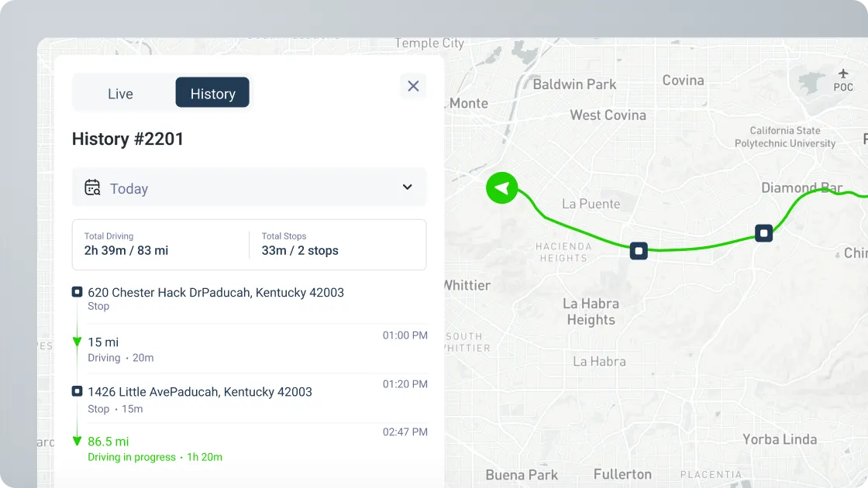Click the stop marker near Hacienda Heights
The image size is (868, 488).
point(639,250)
